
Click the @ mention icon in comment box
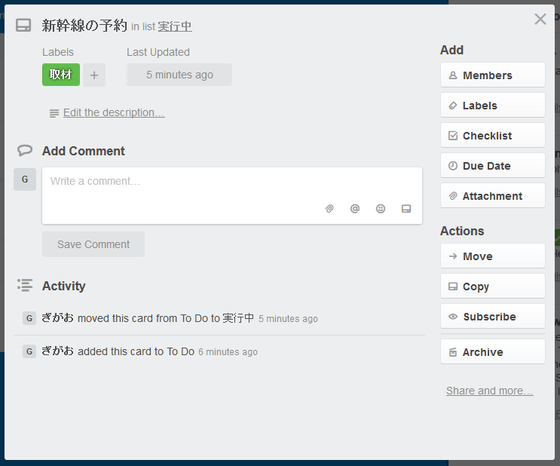point(355,209)
